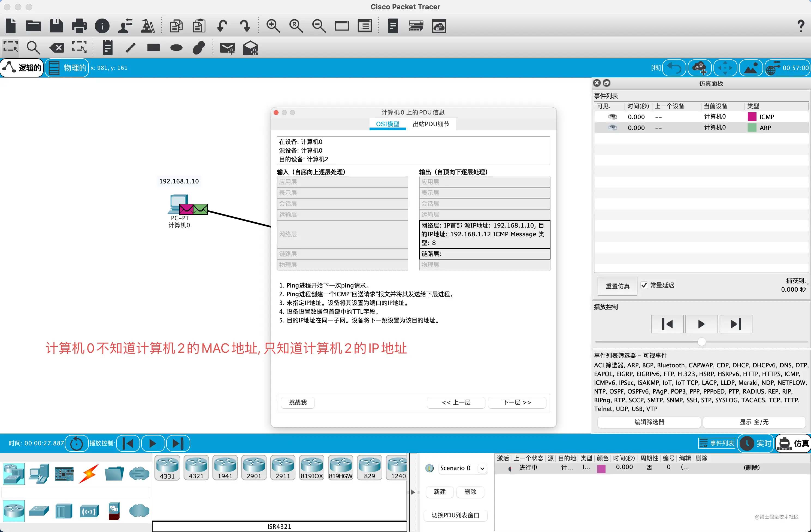This screenshot has width=811, height=532.
Task: Click the 链路层 output layer row
Action: click(x=484, y=254)
